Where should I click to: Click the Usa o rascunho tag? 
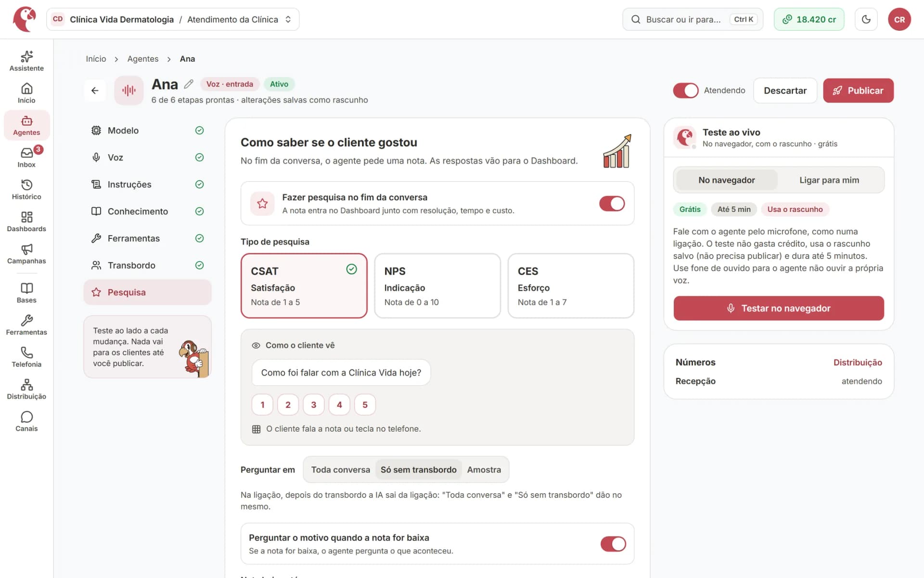tap(795, 209)
